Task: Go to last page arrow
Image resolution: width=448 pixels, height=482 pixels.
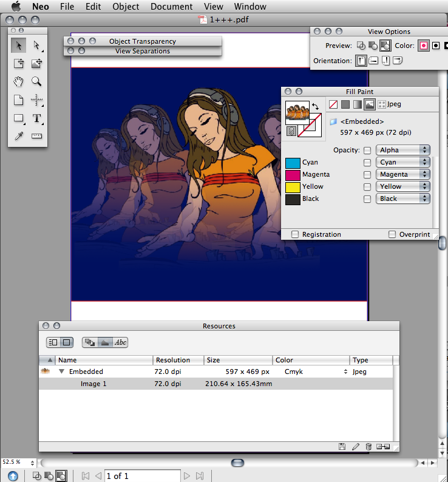Action: coord(200,476)
